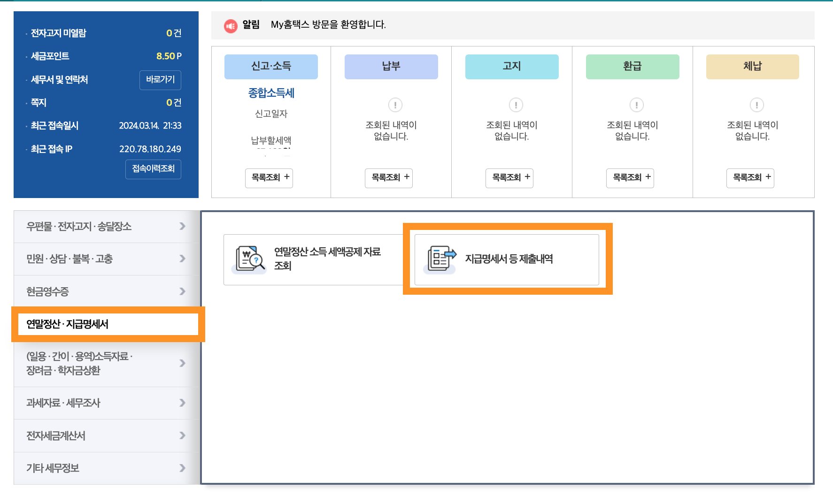Expand 기타 세무정보 with its chevron arrow
This screenshot has width=833, height=504.
[182, 468]
